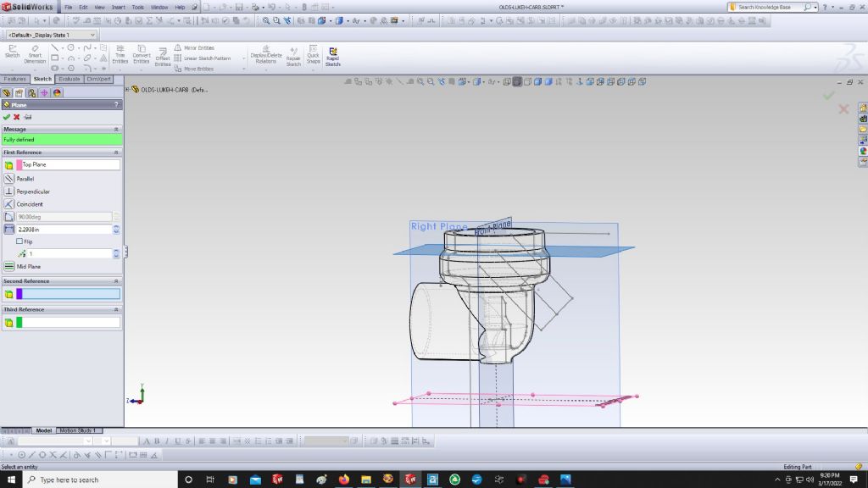Pin the Plane property manager with pushpin

pyautogui.click(x=28, y=117)
